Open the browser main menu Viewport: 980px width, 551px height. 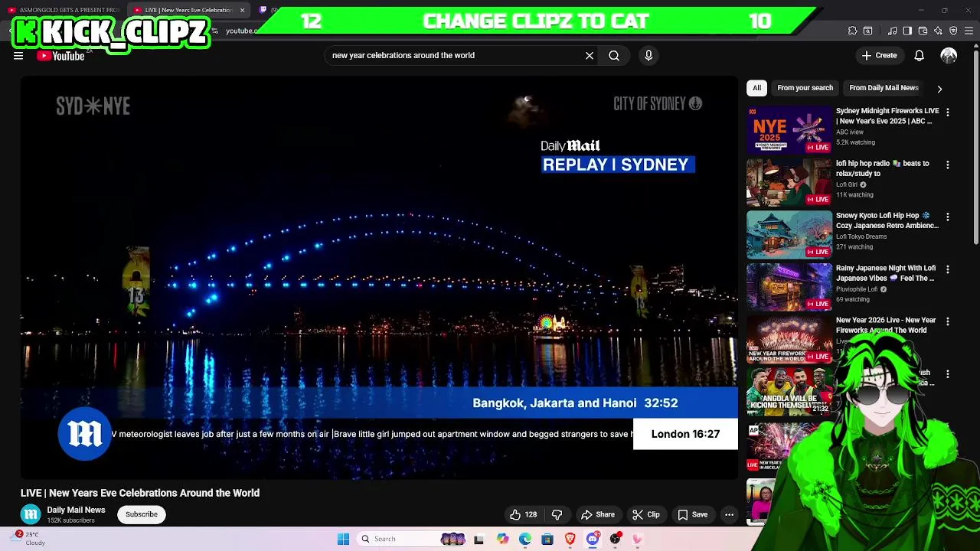969,31
